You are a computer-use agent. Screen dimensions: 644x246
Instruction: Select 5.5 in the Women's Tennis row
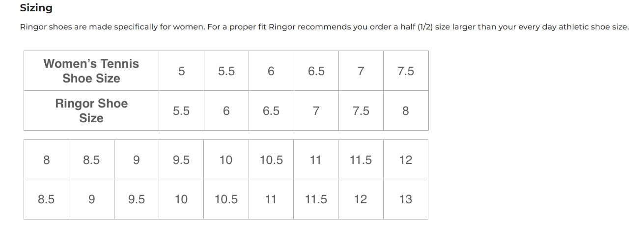(226, 71)
